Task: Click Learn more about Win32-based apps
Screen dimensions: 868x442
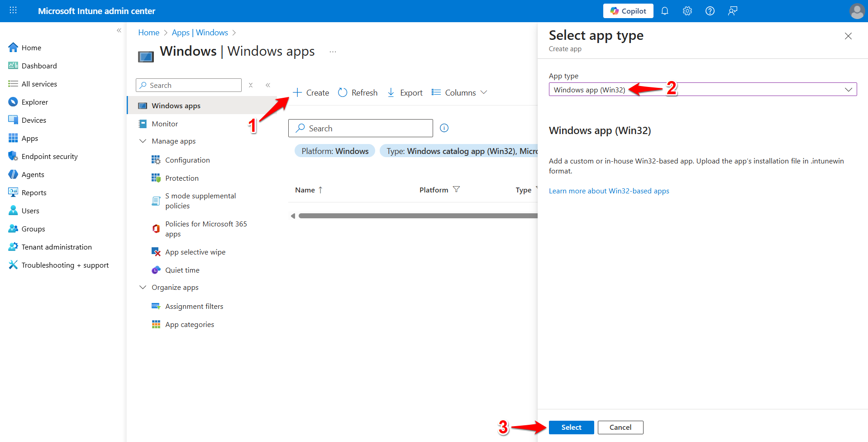Action: (x=609, y=191)
